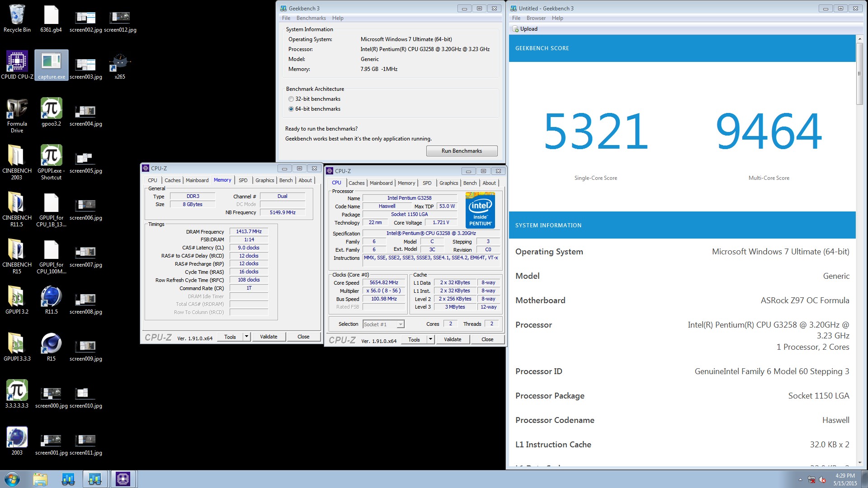Select the capture.exe desktop icon

pyautogui.click(x=52, y=66)
